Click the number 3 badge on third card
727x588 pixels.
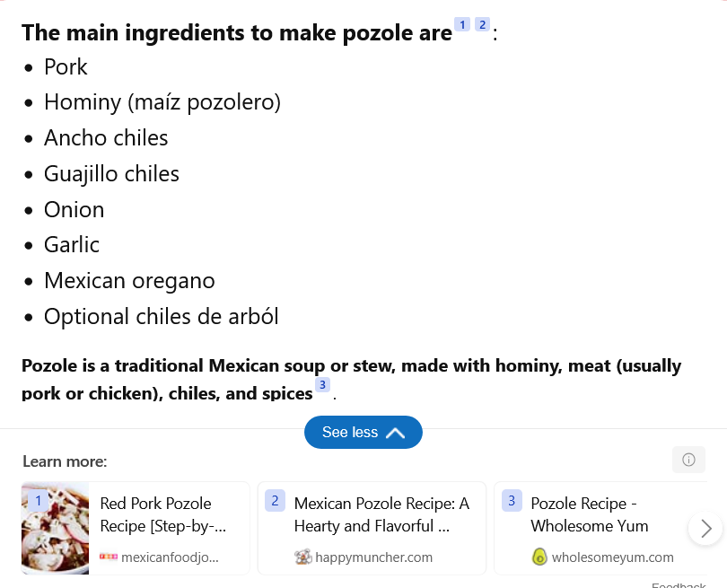pos(512,501)
